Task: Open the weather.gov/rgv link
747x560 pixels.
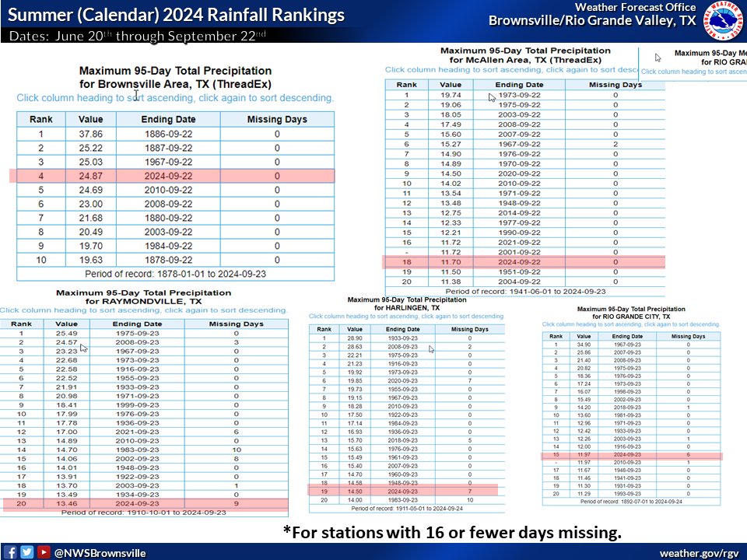Action: (698, 551)
